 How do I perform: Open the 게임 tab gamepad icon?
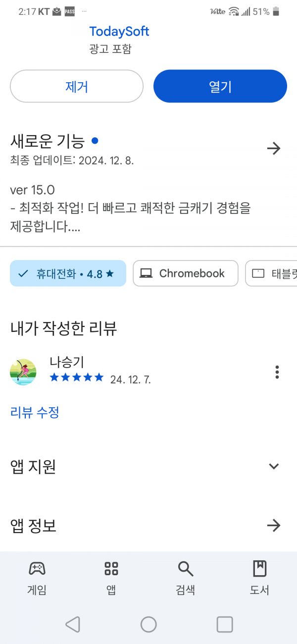click(37, 568)
